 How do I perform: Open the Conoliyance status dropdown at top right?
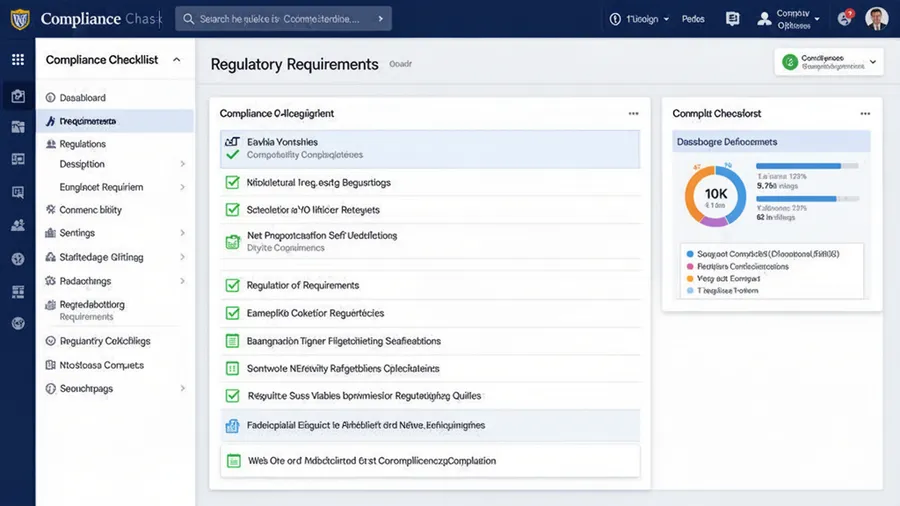(x=829, y=62)
